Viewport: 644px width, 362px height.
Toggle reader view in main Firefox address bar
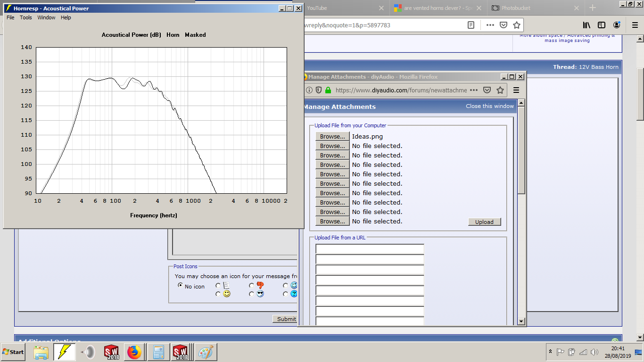coord(471,25)
